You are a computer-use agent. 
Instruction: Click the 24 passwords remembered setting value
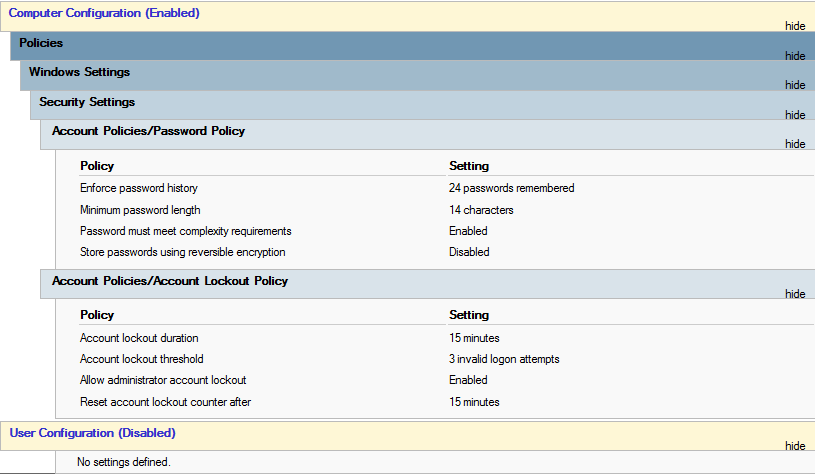(511, 188)
